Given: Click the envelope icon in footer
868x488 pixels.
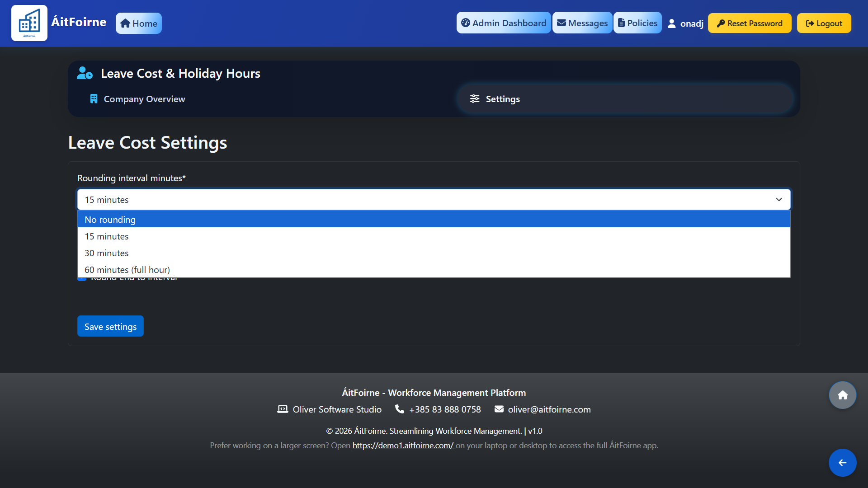Looking at the screenshot, I should coord(499,409).
